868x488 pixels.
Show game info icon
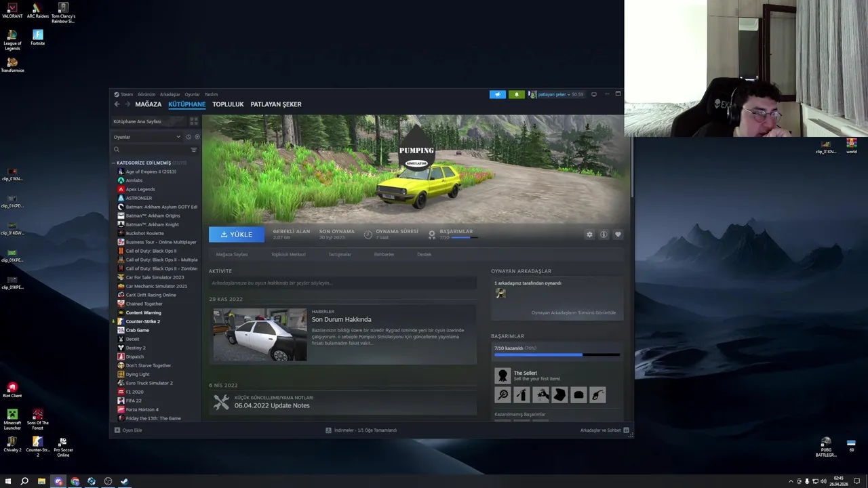click(x=604, y=235)
